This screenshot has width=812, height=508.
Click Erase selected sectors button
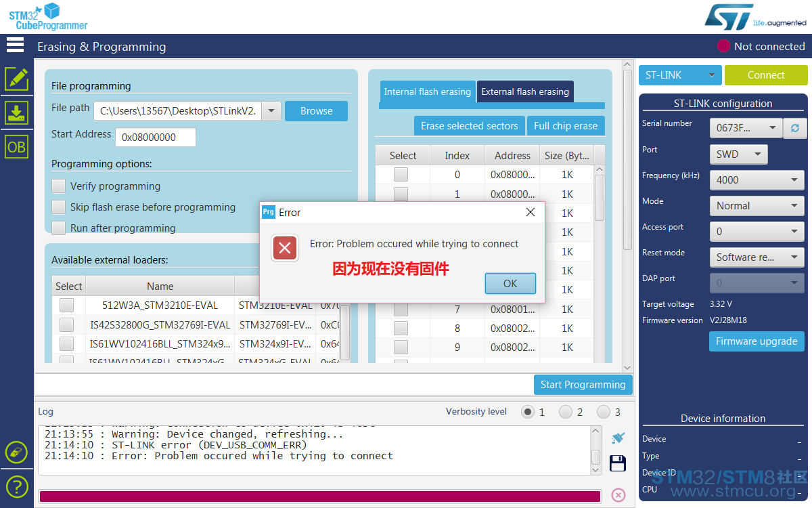coord(470,126)
